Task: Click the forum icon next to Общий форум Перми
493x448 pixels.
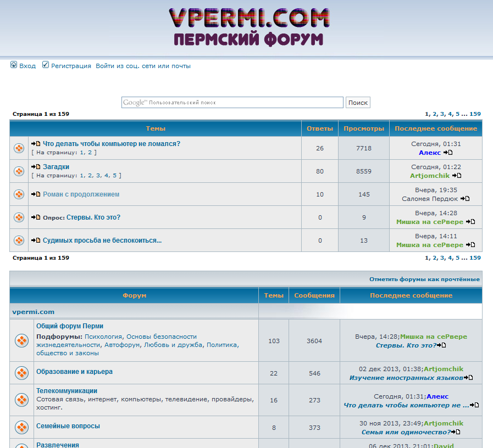Action: (x=22, y=341)
